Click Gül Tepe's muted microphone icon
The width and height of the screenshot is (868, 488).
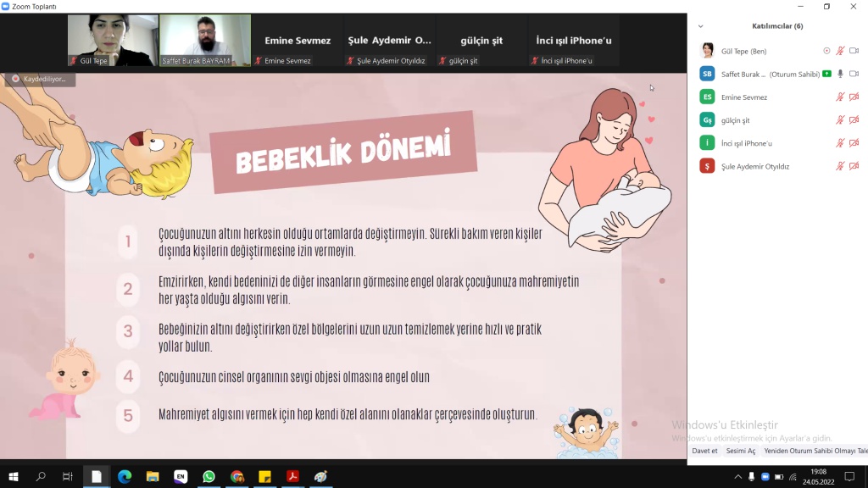840,51
